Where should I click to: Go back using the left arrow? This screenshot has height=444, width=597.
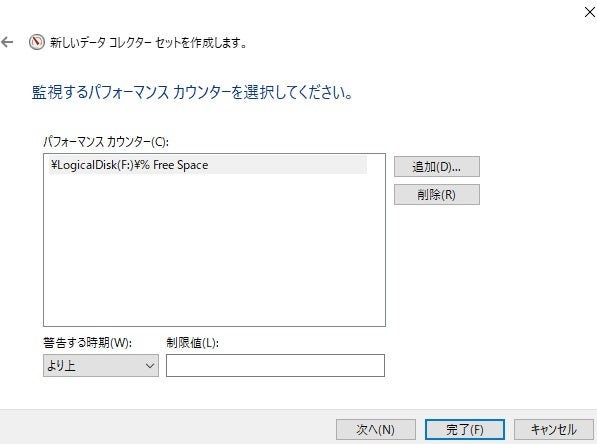pos(7,42)
